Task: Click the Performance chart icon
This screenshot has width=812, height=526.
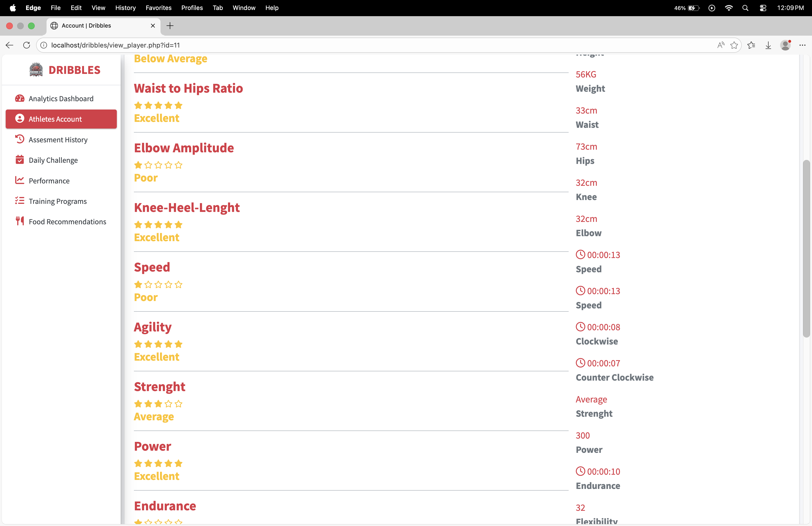Action: pos(20,180)
